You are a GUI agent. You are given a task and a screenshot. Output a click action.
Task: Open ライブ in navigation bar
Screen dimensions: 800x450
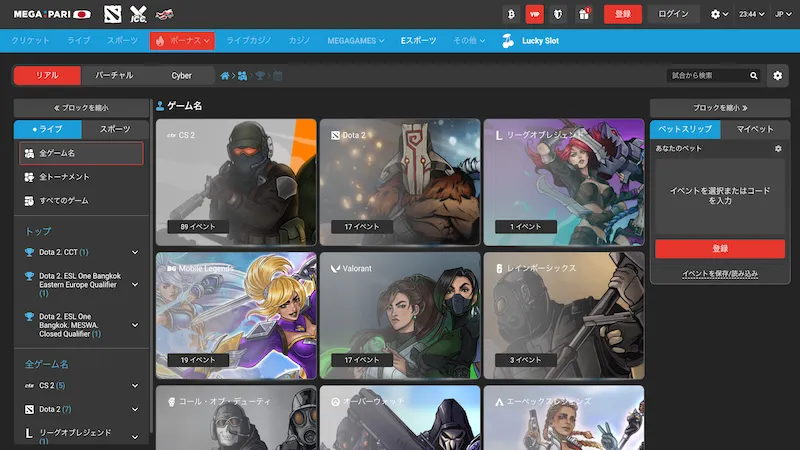pyautogui.click(x=79, y=40)
